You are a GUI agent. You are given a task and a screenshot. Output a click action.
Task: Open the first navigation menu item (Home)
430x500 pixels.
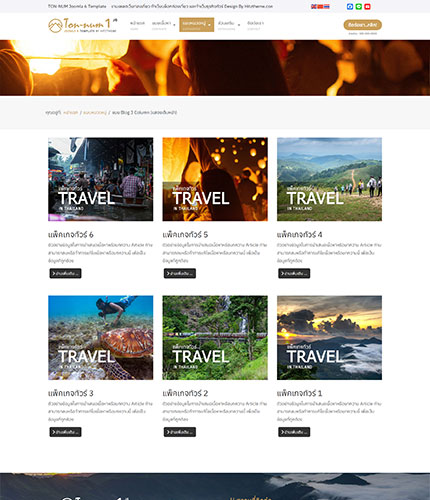point(137,25)
